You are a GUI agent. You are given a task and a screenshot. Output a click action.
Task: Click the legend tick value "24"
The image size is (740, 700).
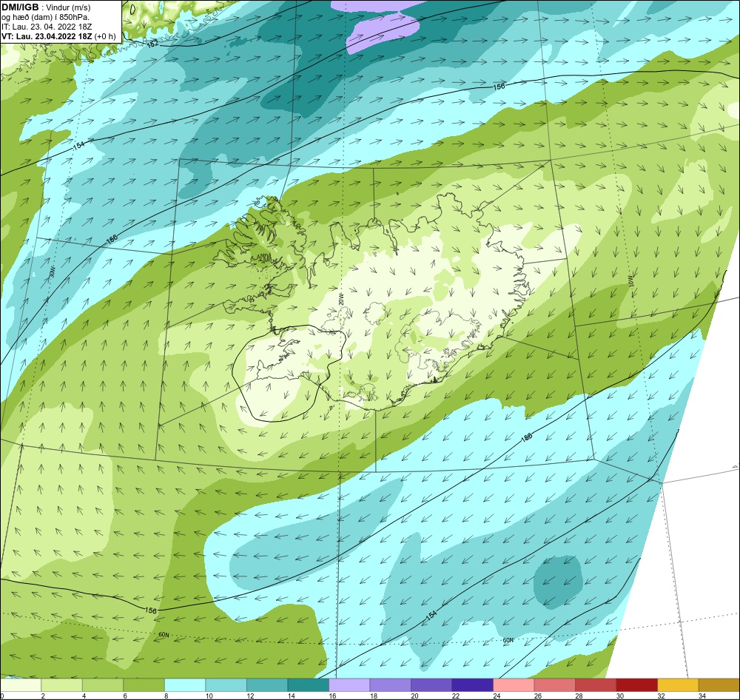pos(497,696)
